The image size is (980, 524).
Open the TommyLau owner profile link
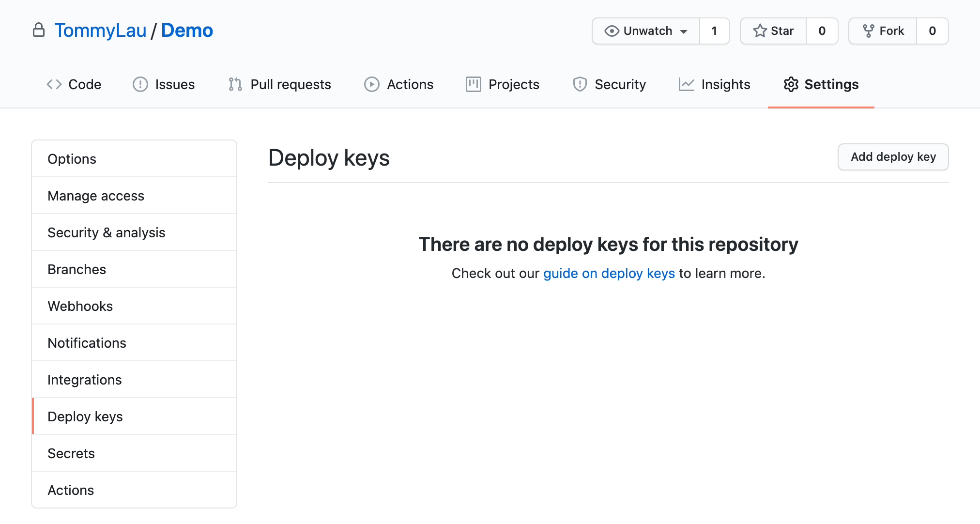click(100, 31)
